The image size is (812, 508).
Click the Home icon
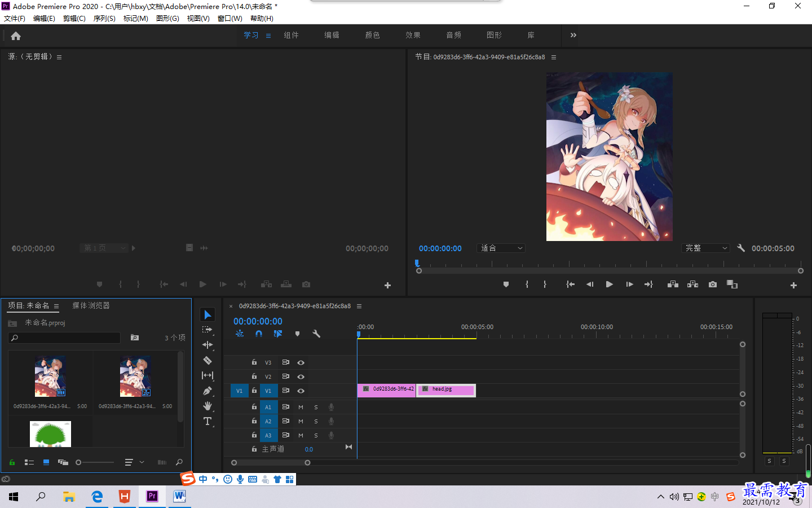(16, 36)
